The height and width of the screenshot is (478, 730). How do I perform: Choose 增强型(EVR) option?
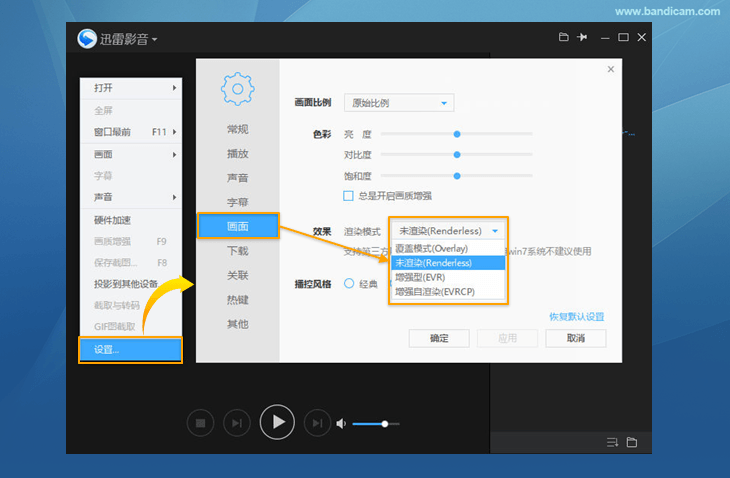click(x=448, y=277)
